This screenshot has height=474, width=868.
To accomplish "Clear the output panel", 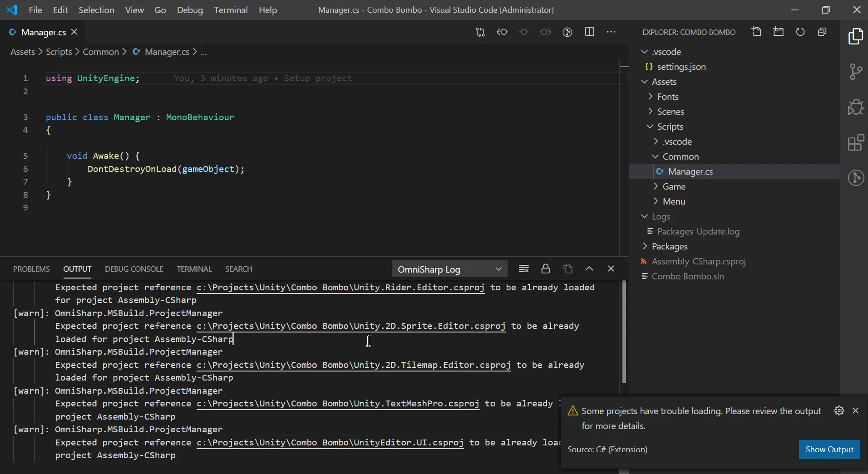I will click(x=523, y=269).
